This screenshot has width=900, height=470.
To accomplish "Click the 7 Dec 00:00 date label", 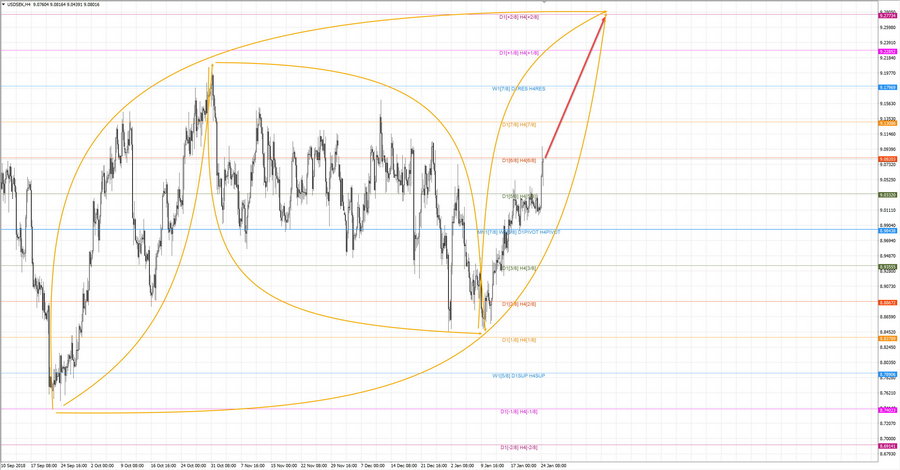I will click(373, 465).
